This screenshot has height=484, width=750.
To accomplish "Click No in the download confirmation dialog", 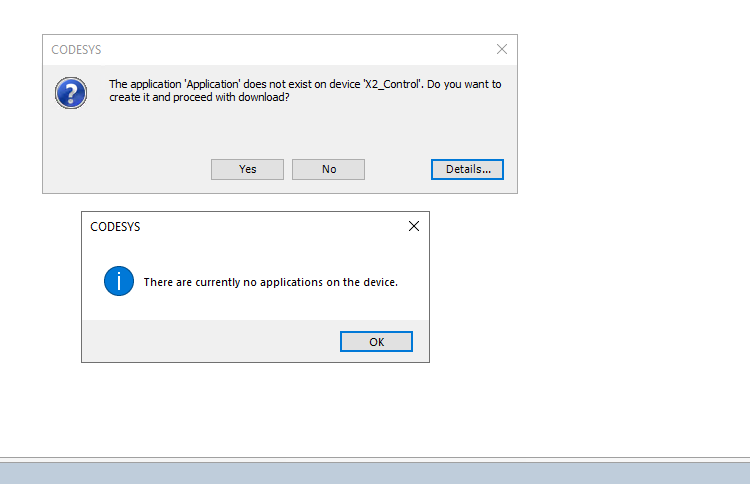I will coord(329,169).
